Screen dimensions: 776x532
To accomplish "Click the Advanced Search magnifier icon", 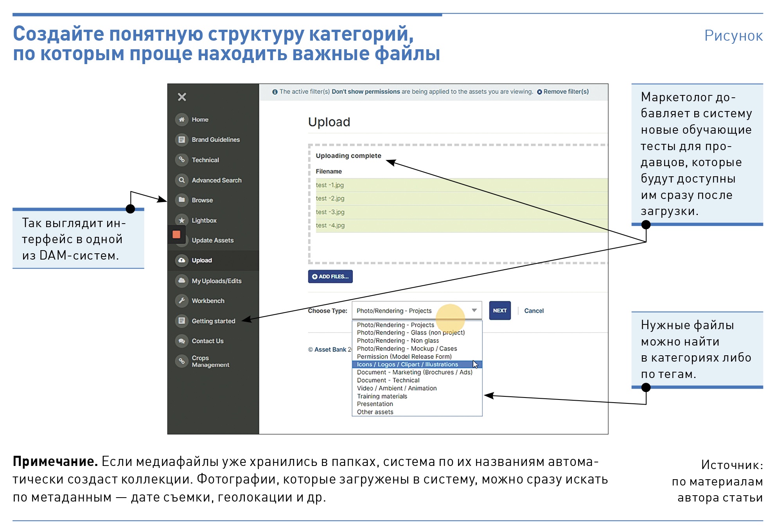I will (x=181, y=180).
